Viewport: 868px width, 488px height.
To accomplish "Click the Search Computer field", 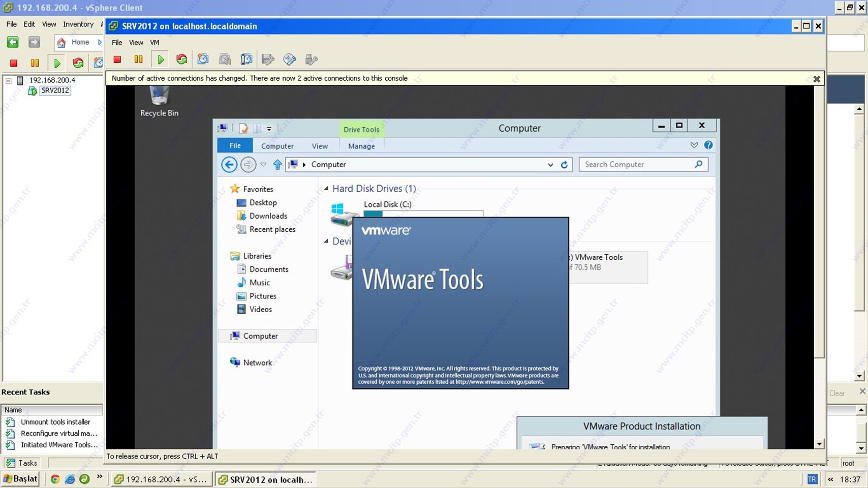I will click(x=643, y=164).
